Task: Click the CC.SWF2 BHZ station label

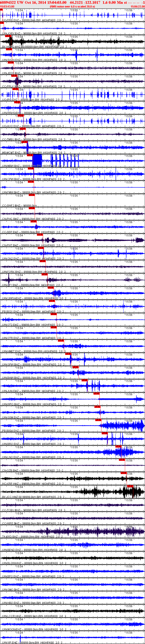Action: click(x=19, y=206)
